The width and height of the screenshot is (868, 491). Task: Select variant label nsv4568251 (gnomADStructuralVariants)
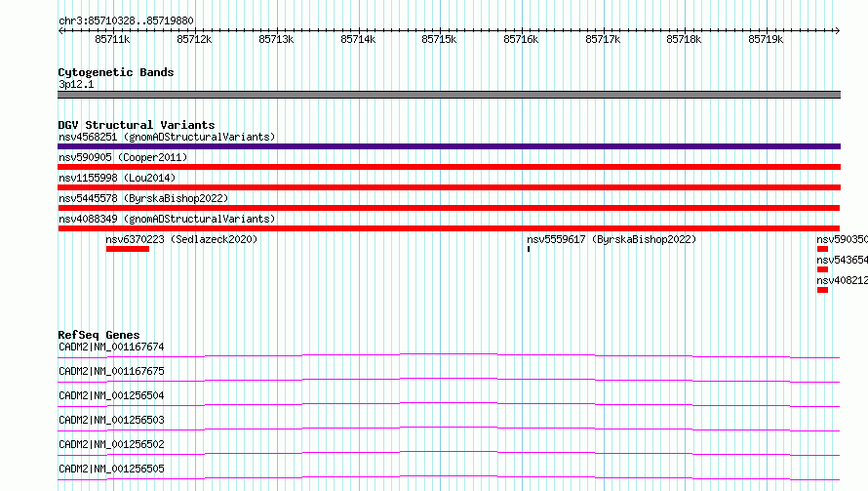point(167,137)
